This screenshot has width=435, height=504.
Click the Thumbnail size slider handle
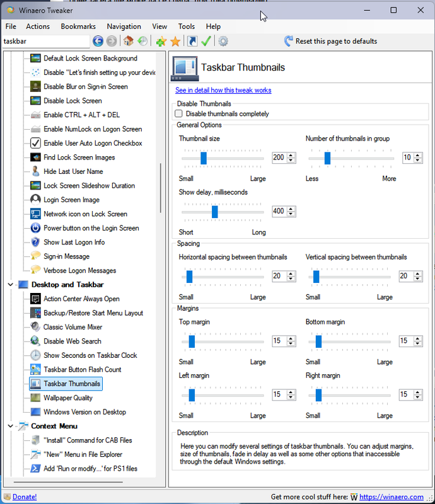(204, 158)
